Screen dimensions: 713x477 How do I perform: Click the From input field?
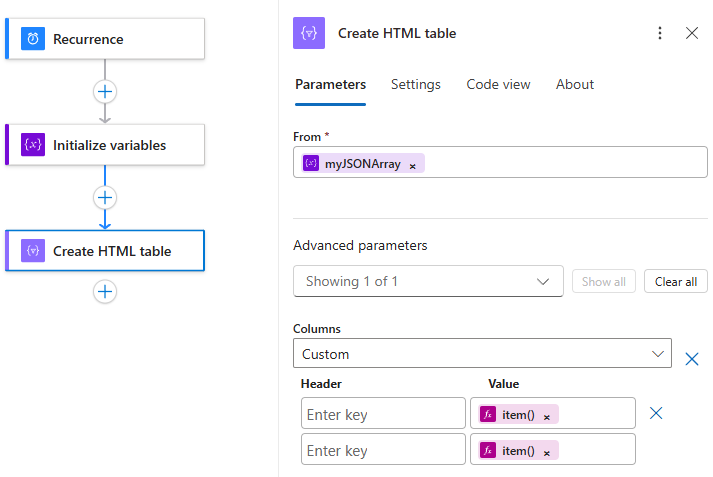500,162
